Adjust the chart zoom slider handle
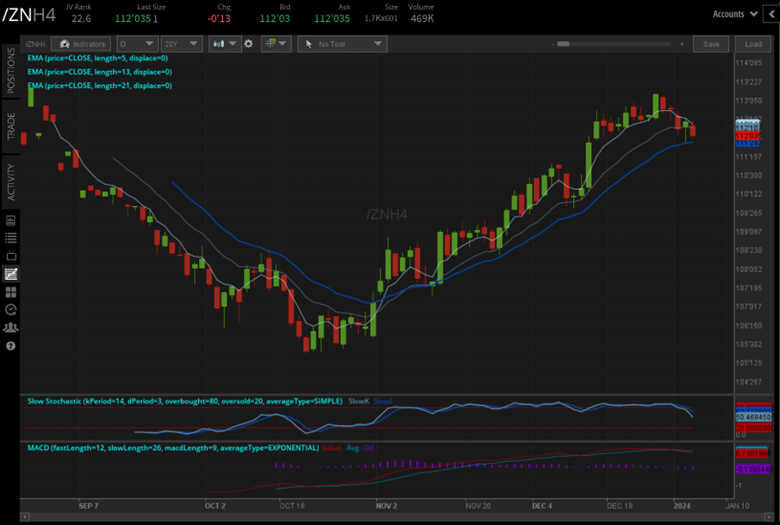The width and height of the screenshot is (780, 525). (563, 44)
